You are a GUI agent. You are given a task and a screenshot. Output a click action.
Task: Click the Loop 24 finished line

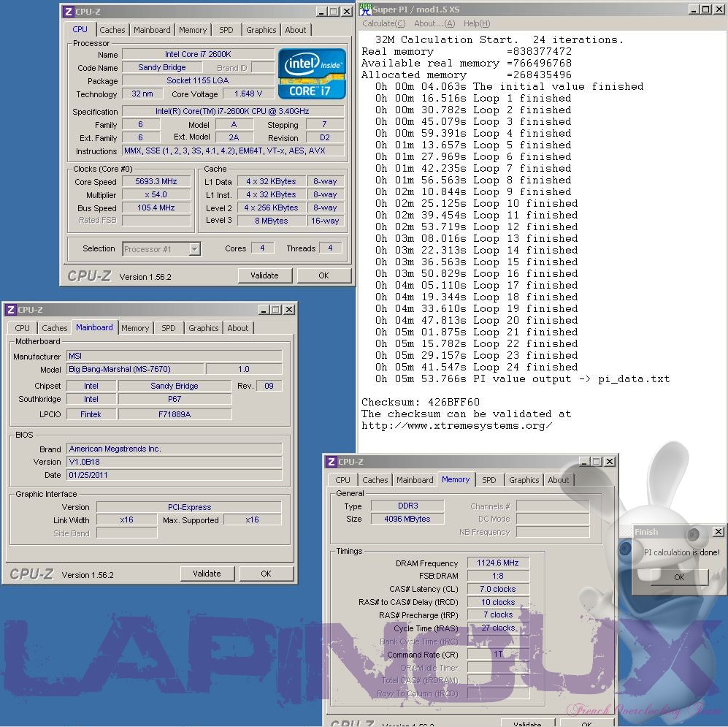[x=476, y=367]
